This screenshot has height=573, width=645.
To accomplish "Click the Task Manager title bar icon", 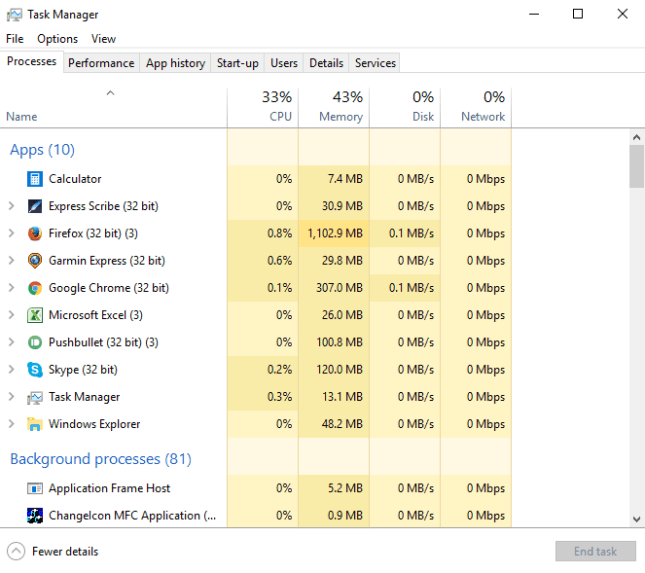I will 14,15.
